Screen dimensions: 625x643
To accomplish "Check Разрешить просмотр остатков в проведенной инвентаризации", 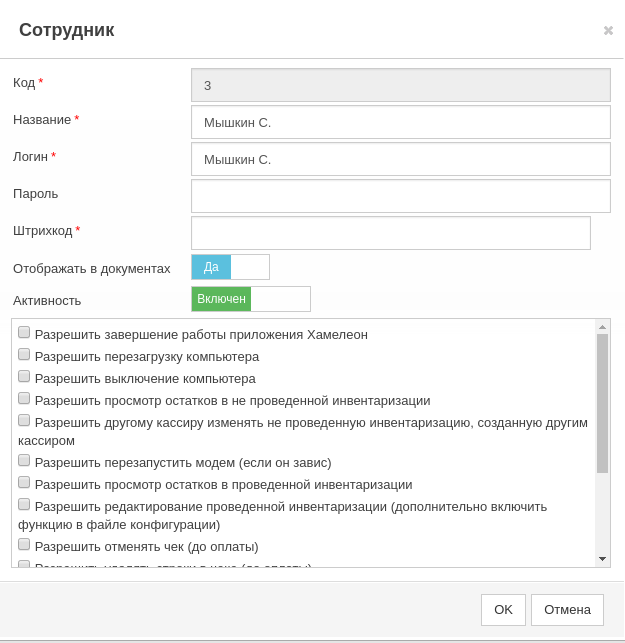I will click(x=24, y=482).
